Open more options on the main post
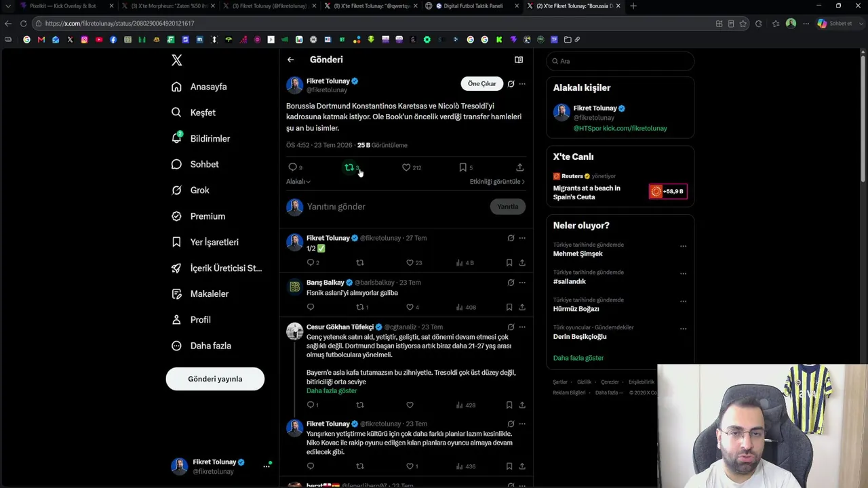The width and height of the screenshot is (868, 488). click(x=522, y=84)
